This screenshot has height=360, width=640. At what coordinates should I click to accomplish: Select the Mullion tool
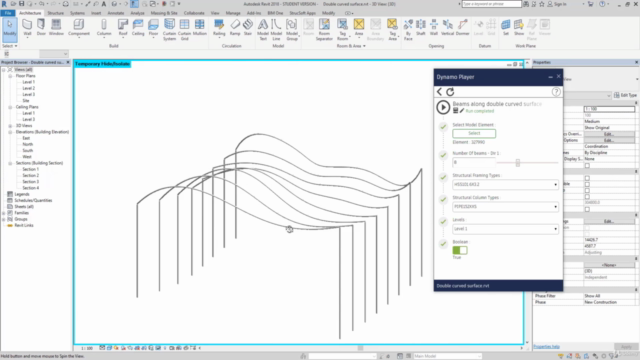tap(200, 28)
